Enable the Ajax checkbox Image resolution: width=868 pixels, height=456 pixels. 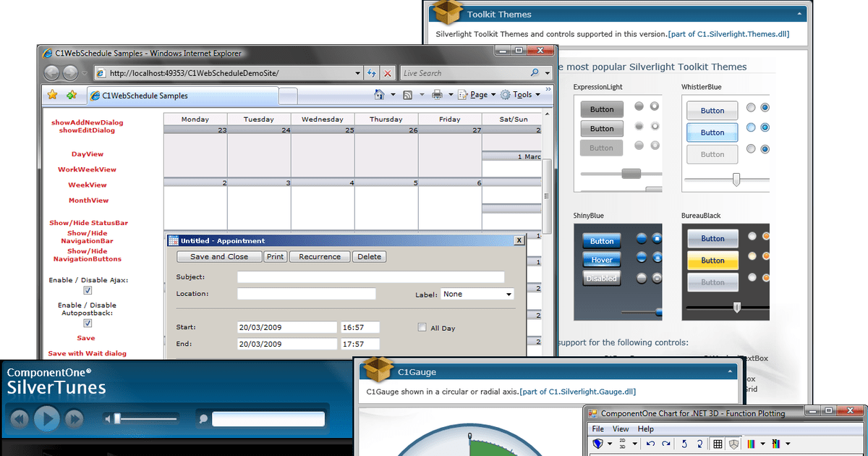[x=88, y=290]
